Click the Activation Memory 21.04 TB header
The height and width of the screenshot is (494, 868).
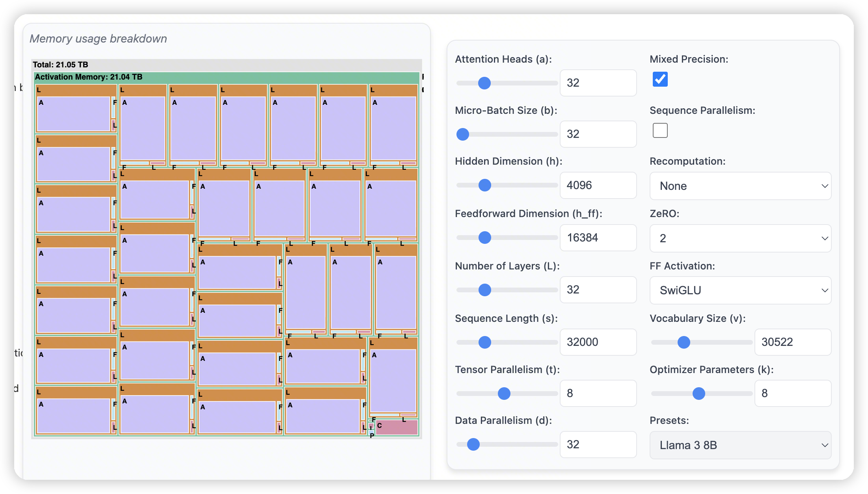[x=89, y=77]
